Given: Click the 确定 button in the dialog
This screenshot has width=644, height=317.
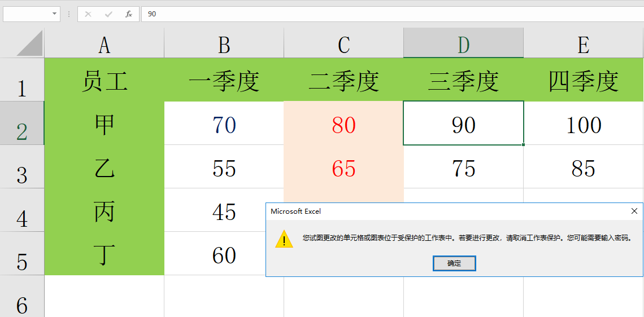Looking at the screenshot, I should pyautogui.click(x=454, y=263).
